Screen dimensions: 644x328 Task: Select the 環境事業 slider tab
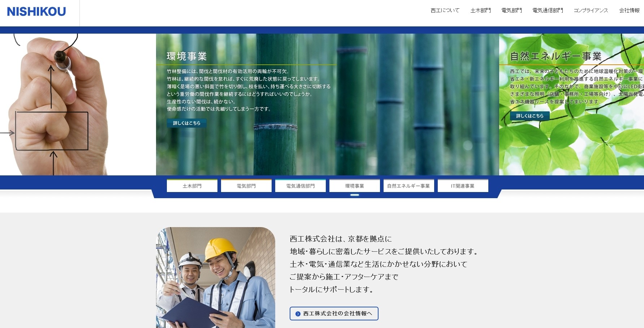click(355, 186)
